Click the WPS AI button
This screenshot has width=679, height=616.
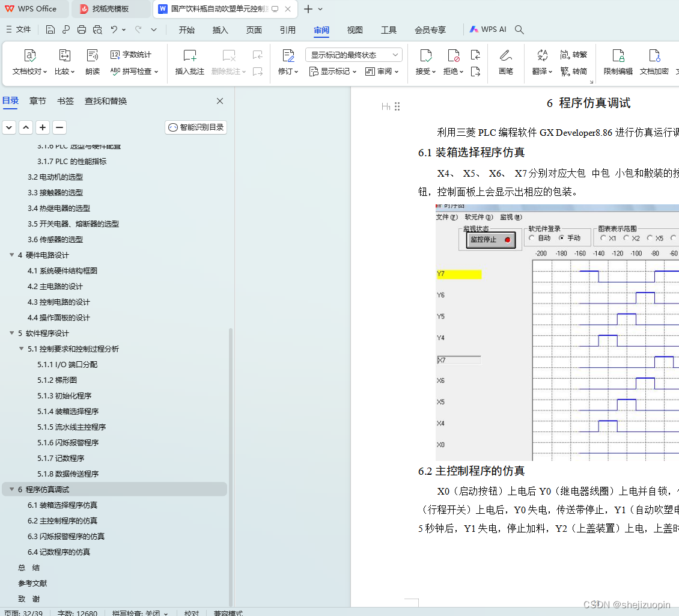click(487, 29)
